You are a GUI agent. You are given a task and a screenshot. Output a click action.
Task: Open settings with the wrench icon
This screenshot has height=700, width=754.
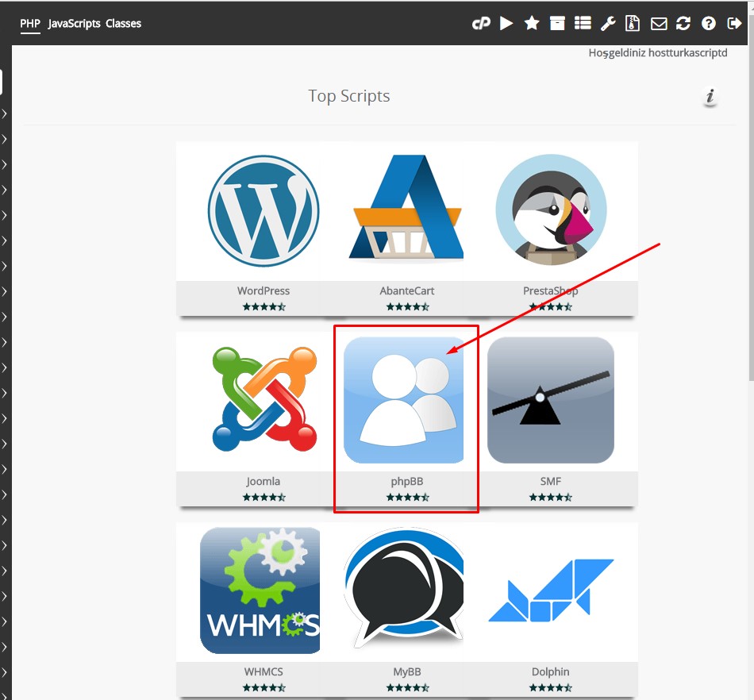point(608,24)
